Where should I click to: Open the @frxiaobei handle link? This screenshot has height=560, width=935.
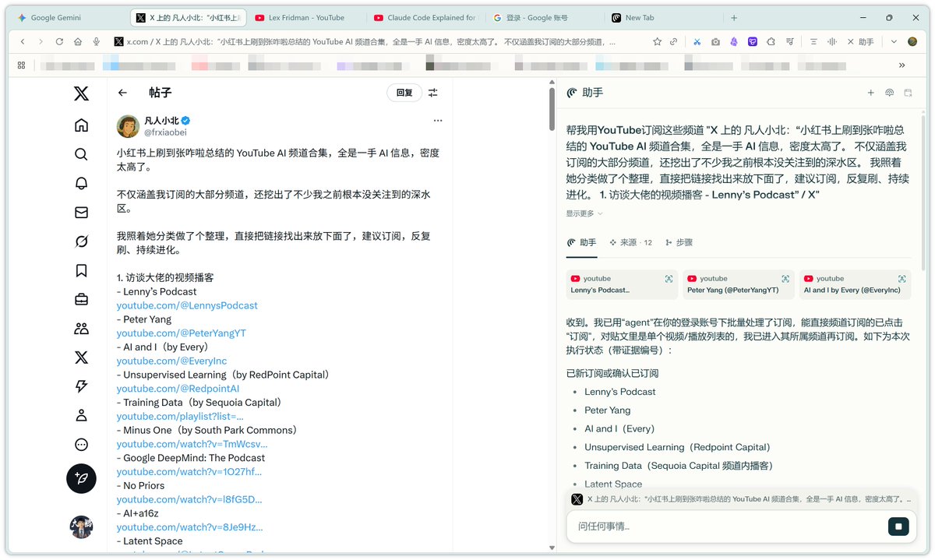pos(165,132)
